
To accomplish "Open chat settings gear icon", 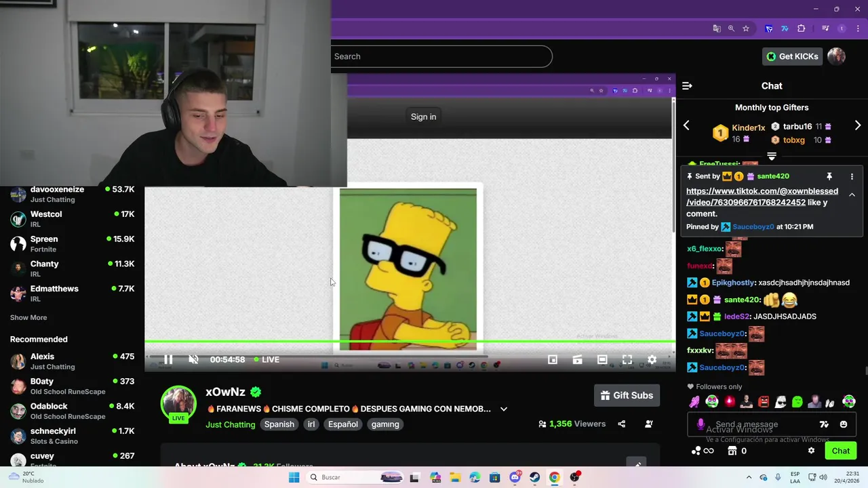I will (811, 451).
